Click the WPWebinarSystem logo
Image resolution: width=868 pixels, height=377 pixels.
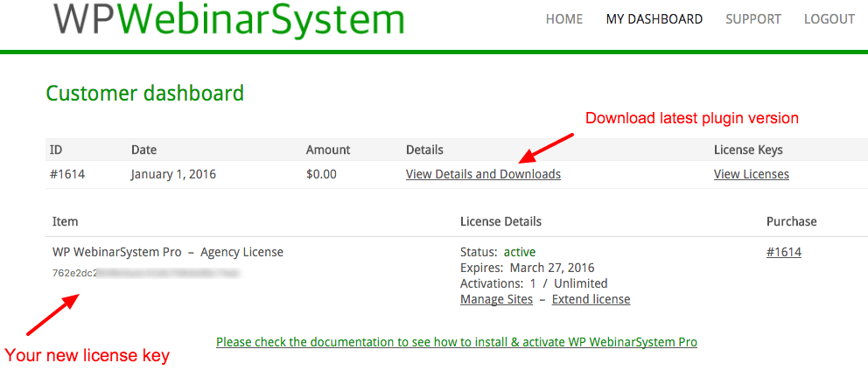pos(228,20)
